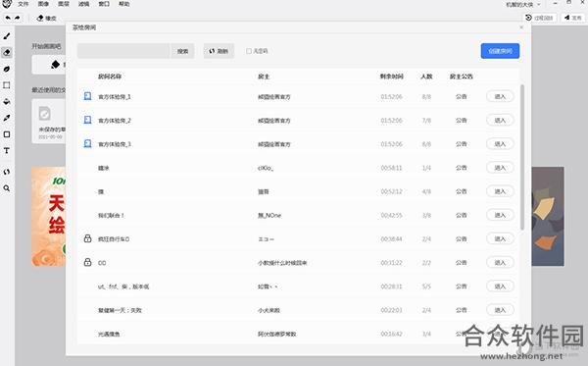The width and height of the screenshot is (588, 366).
Task: Open the 图像 menu
Action: [x=43, y=4]
